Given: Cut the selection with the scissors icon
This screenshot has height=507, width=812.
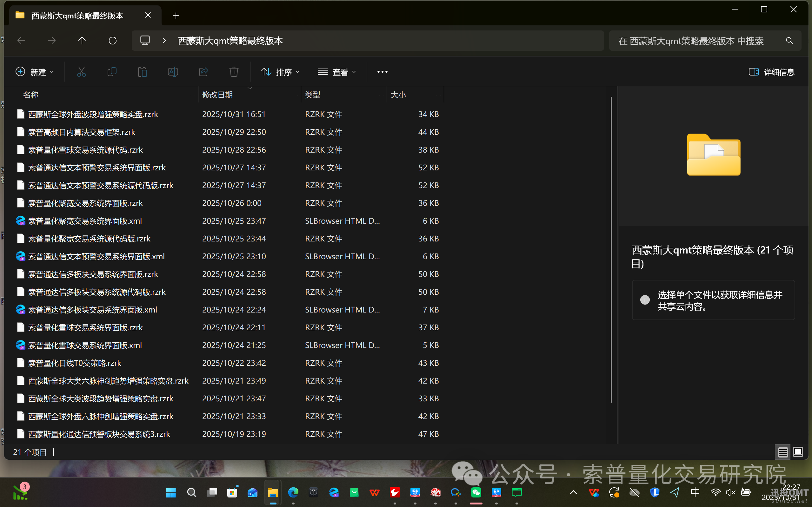Looking at the screenshot, I should 82,72.
